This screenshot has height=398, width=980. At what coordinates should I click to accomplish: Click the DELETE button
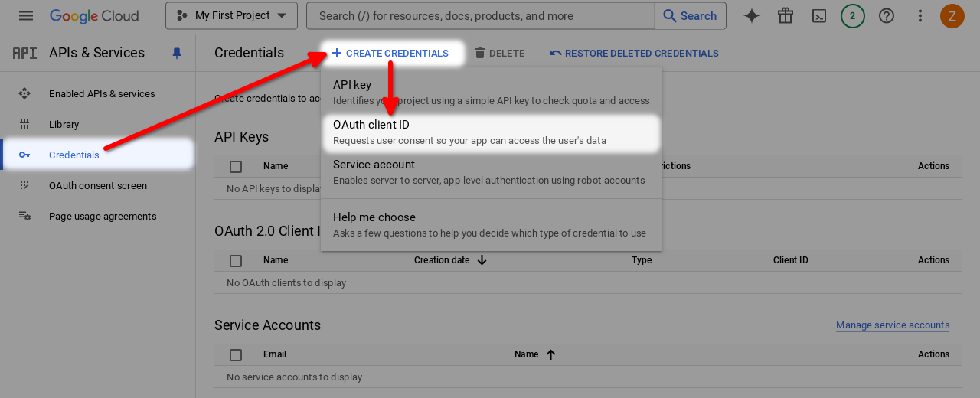pyautogui.click(x=499, y=53)
